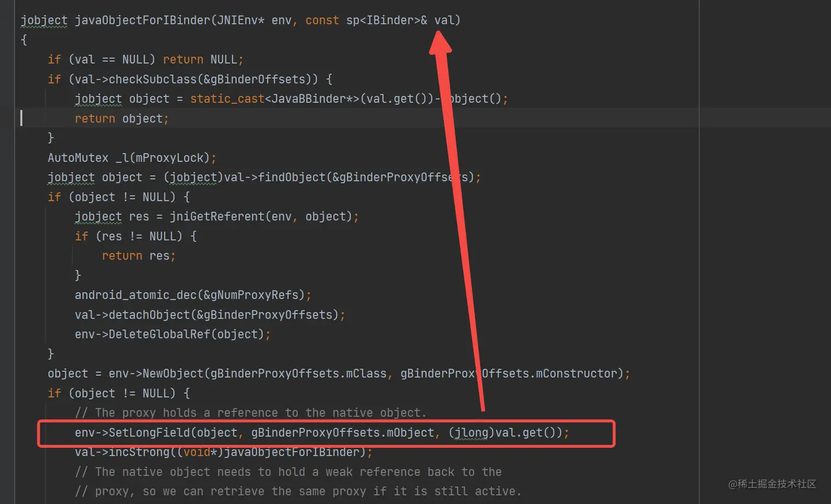Click the 'return NULL;' statement
The height and width of the screenshot is (504, 831).
203,59
